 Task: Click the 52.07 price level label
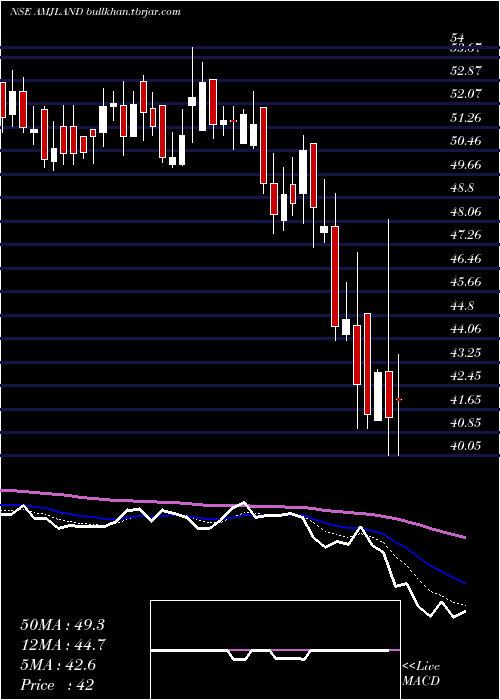(467, 94)
